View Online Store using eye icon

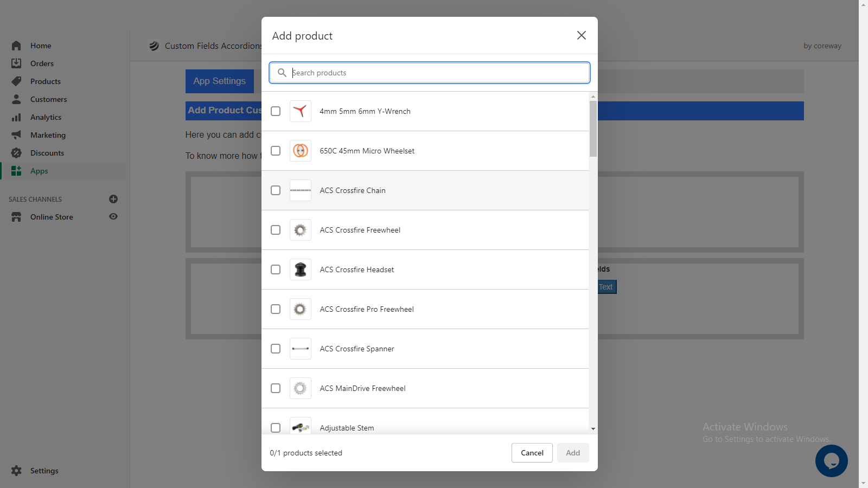click(x=113, y=216)
